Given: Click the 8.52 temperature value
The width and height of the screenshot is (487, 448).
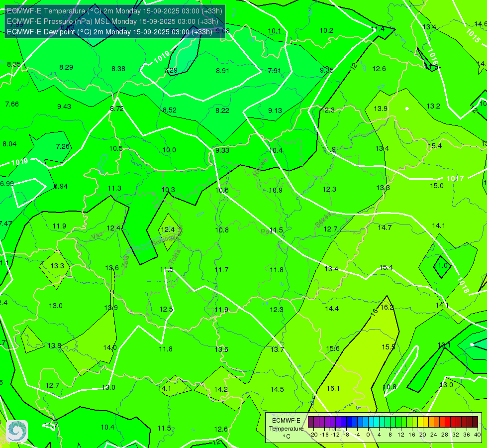Looking at the screenshot, I should click(170, 110).
